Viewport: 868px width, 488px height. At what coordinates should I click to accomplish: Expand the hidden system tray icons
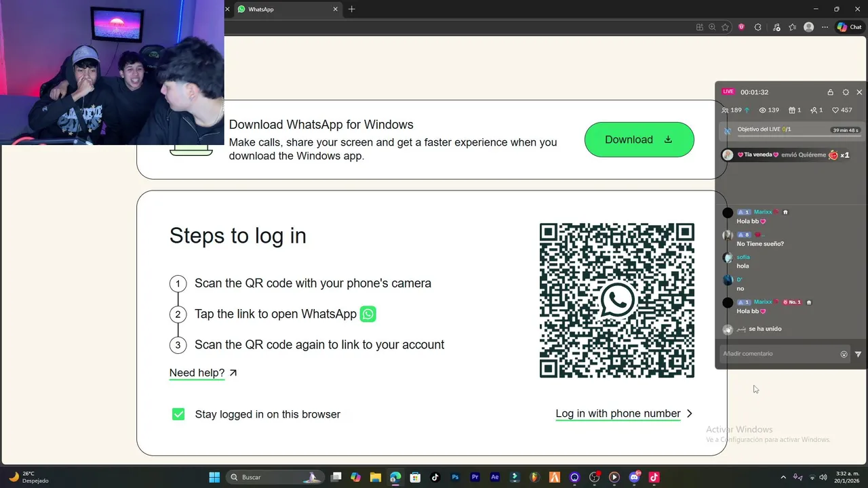pos(783,477)
